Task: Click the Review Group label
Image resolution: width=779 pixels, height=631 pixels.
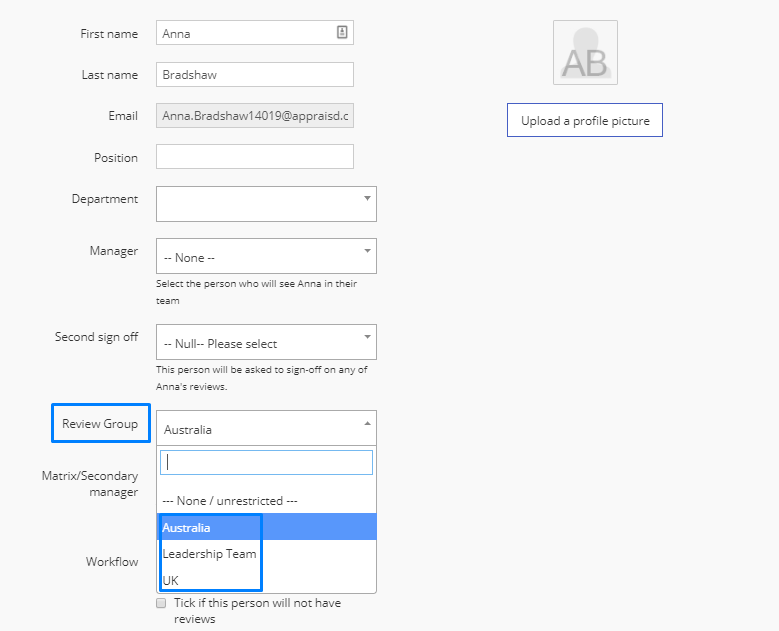Action: (100, 424)
